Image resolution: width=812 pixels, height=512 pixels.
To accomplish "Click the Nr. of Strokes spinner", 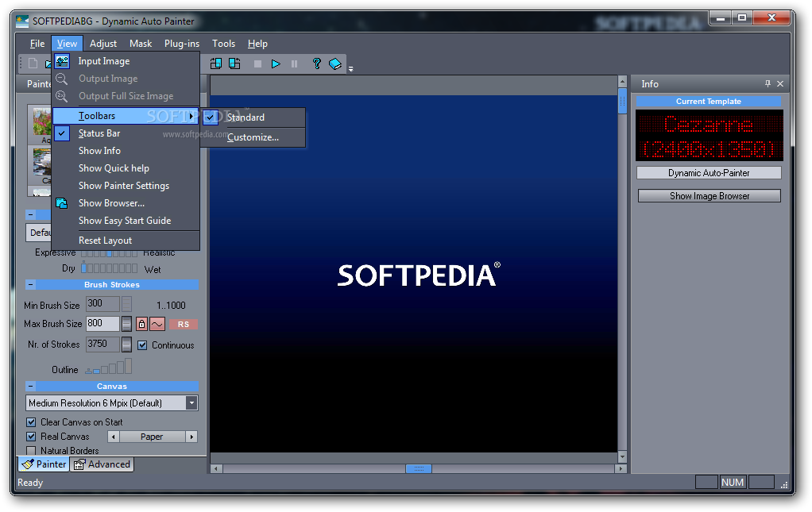I will (126, 345).
